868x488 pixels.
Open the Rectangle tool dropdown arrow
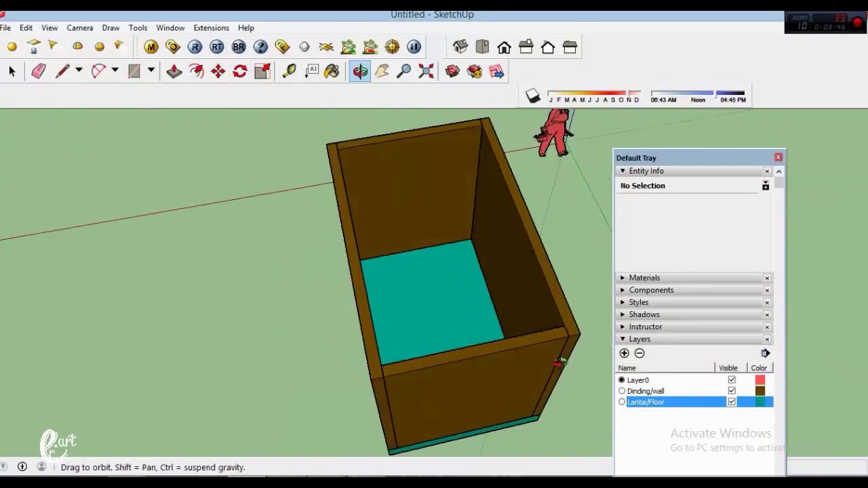click(x=151, y=70)
